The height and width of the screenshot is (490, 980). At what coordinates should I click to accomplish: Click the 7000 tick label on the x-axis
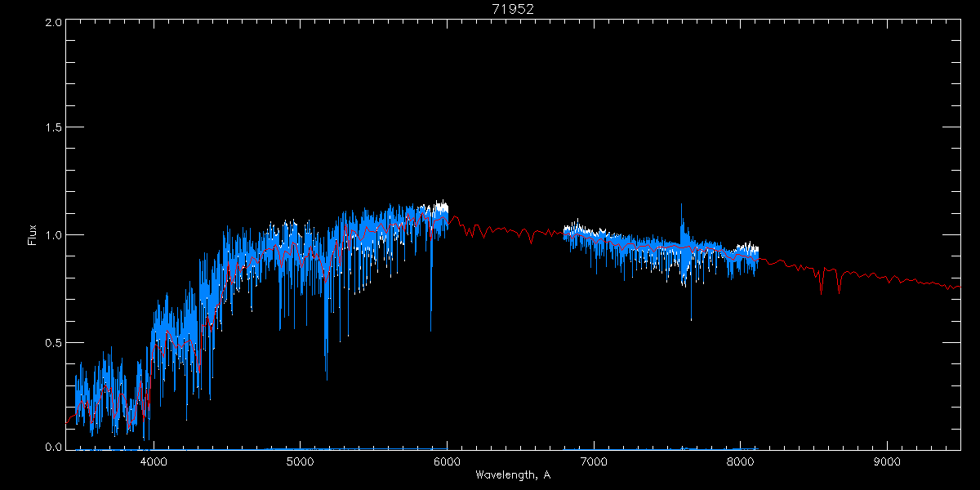(x=594, y=461)
